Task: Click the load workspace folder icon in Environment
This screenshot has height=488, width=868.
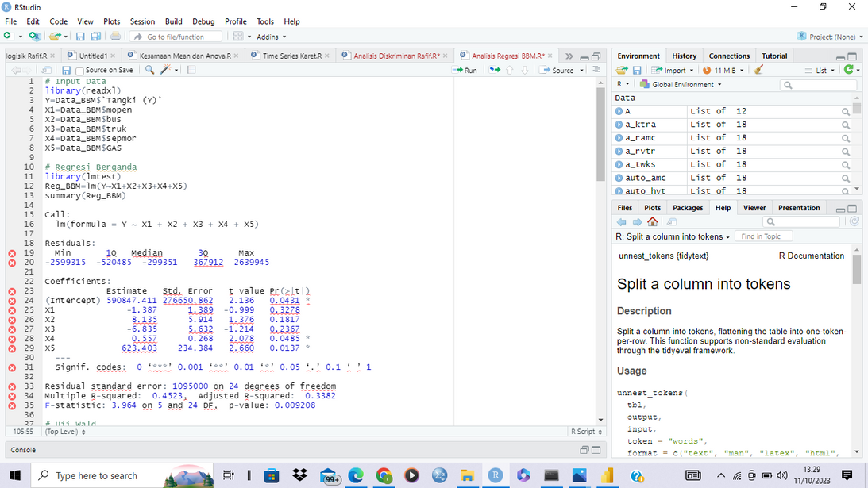Action: pyautogui.click(x=623, y=70)
